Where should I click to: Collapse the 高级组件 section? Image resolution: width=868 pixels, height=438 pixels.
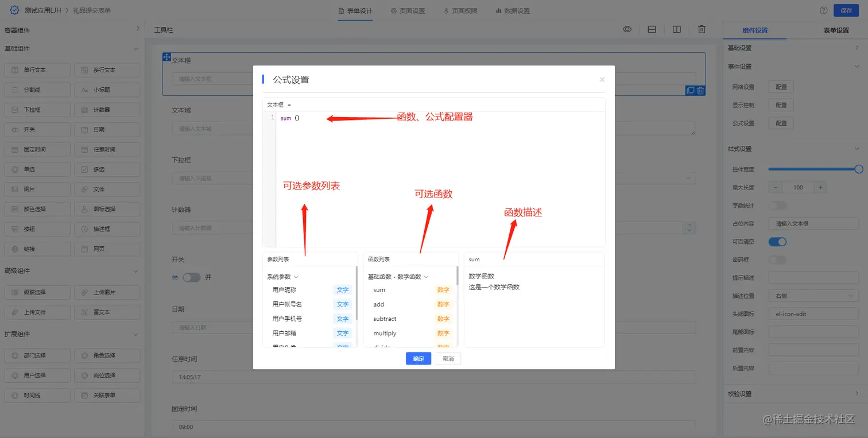[x=72, y=271]
